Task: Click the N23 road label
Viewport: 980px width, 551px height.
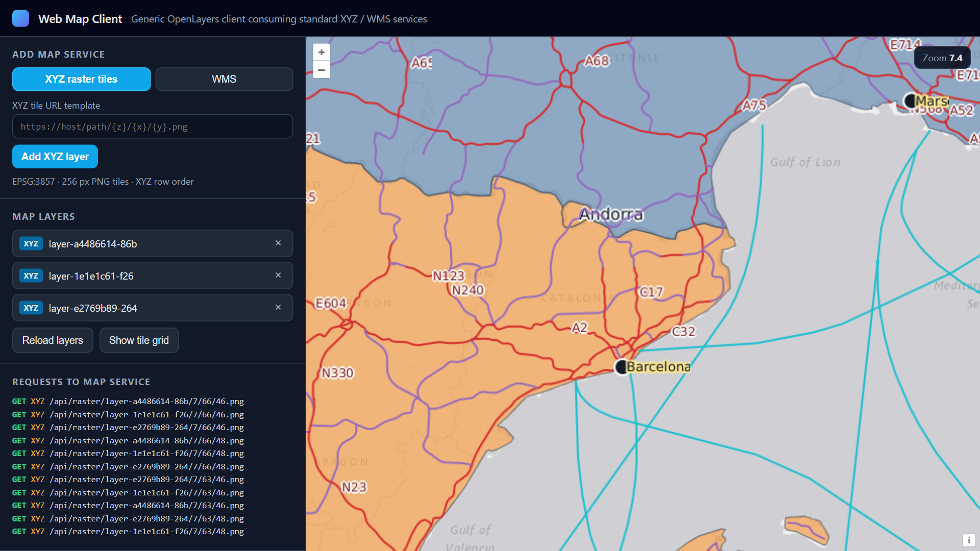Action: pyautogui.click(x=354, y=487)
